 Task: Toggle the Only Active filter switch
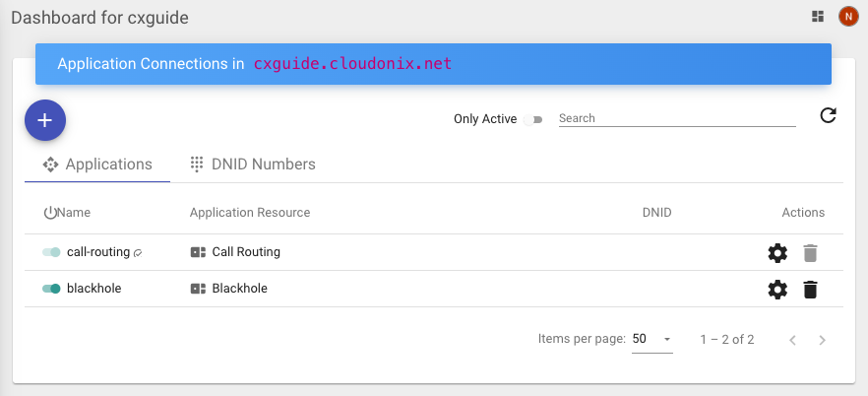click(x=532, y=119)
